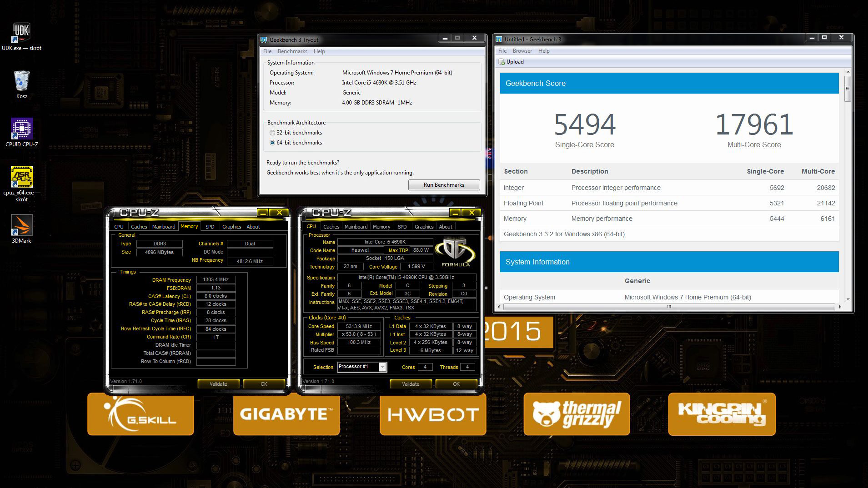Switch to Graphics tab in right CPU-Z window
The image size is (868, 488).
(x=424, y=227)
